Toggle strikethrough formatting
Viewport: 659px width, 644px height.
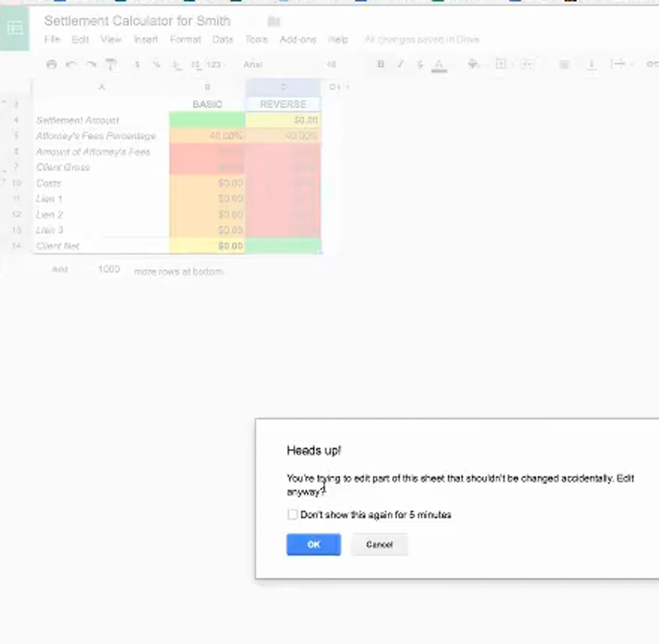[420, 64]
